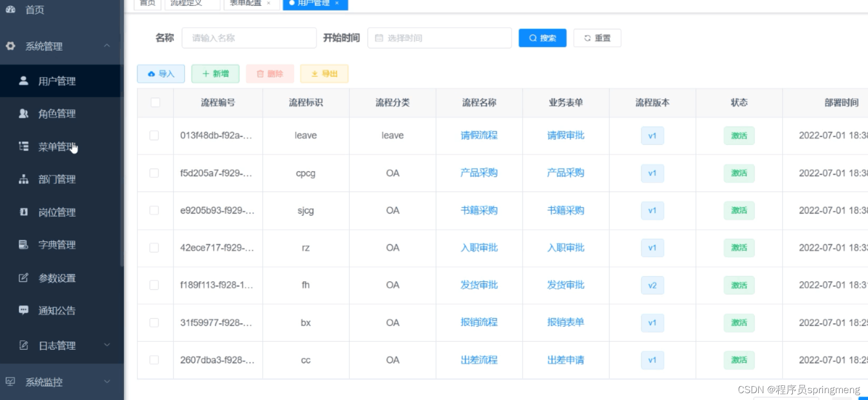Click the post management icon
The width and height of the screenshot is (868, 400).
point(24,212)
